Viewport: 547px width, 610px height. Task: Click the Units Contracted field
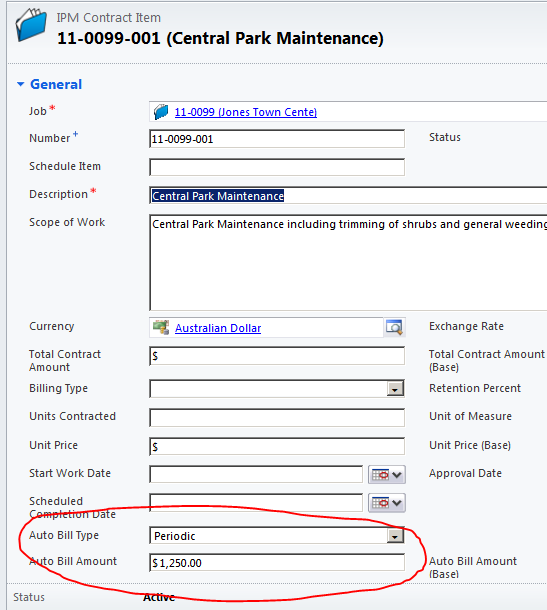click(277, 417)
